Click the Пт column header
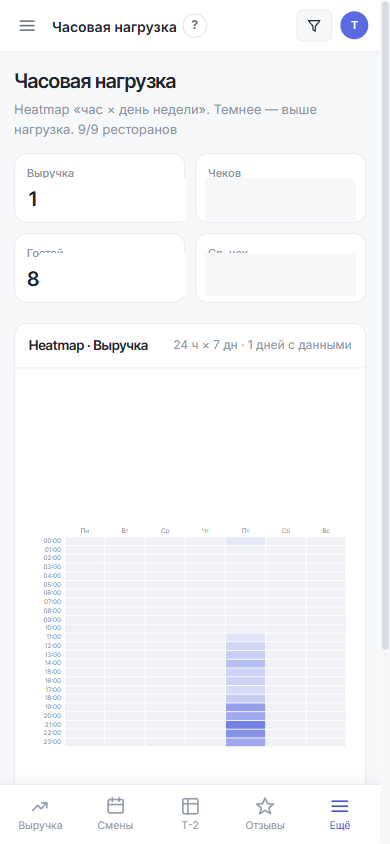This screenshot has width=390, height=844. click(x=245, y=531)
